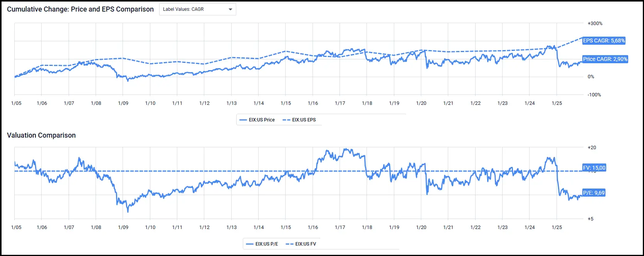Toggle EIX:US EPS dashed series legend

pos(299,120)
